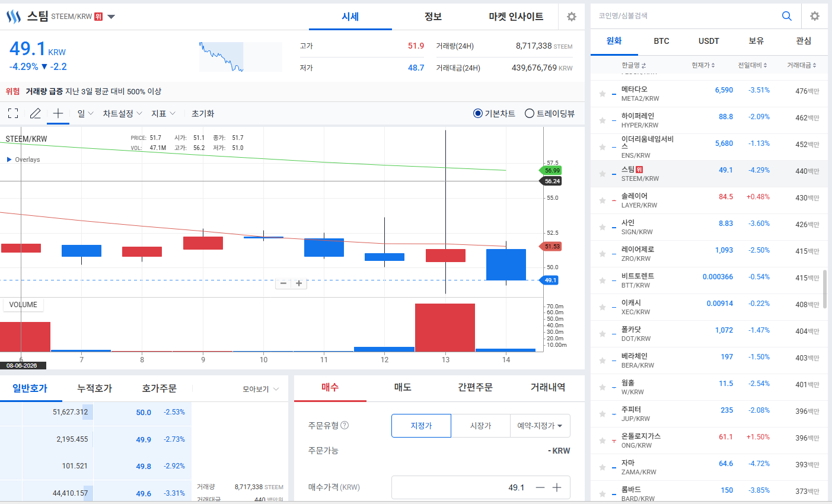The height and width of the screenshot is (504, 832).
Task: Swap 한글명 name display with arrows icon
Action: (x=644, y=65)
